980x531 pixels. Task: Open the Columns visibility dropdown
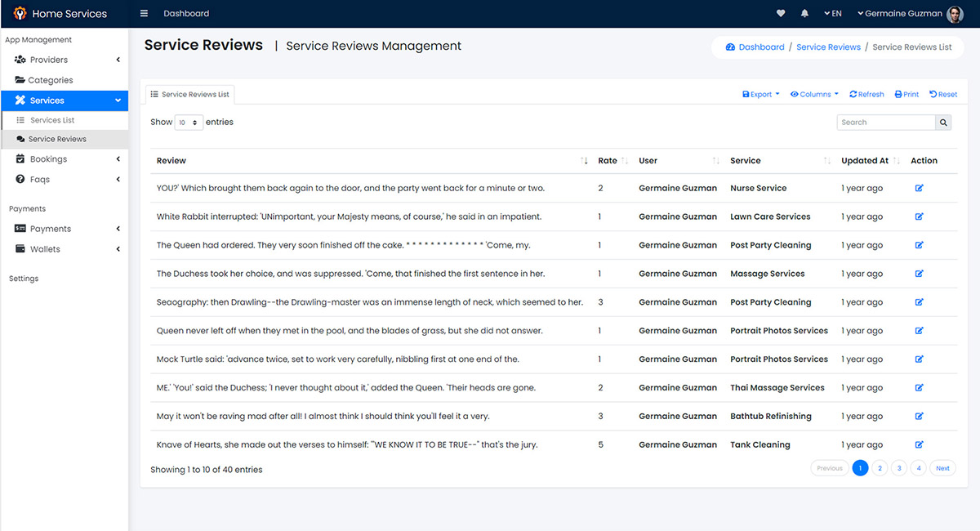point(814,95)
